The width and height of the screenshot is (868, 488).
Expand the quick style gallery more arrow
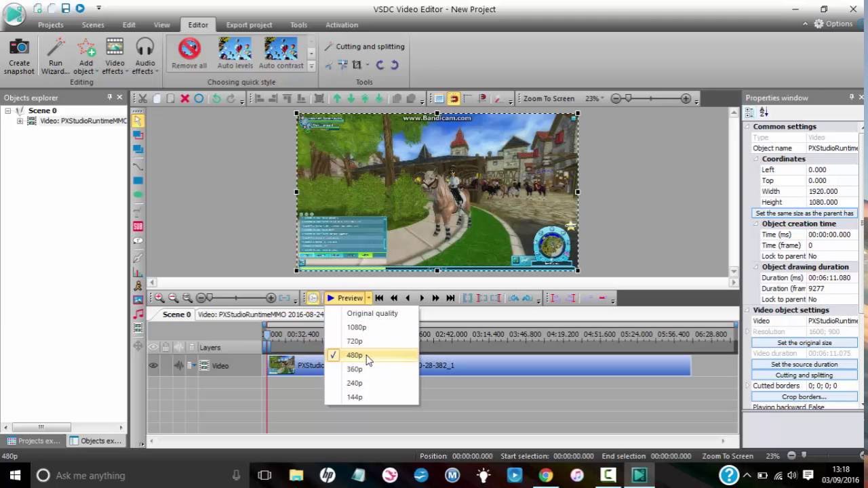tap(311, 66)
